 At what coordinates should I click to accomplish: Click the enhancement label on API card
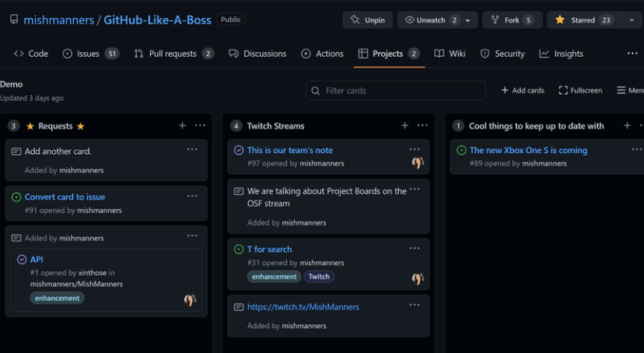[x=57, y=298]
